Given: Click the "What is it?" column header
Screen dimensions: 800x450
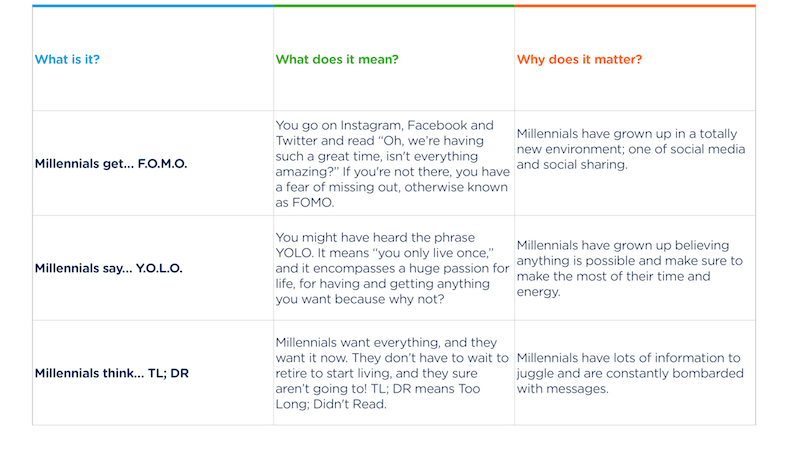Looking at the screenshot, I should point(67,59).
